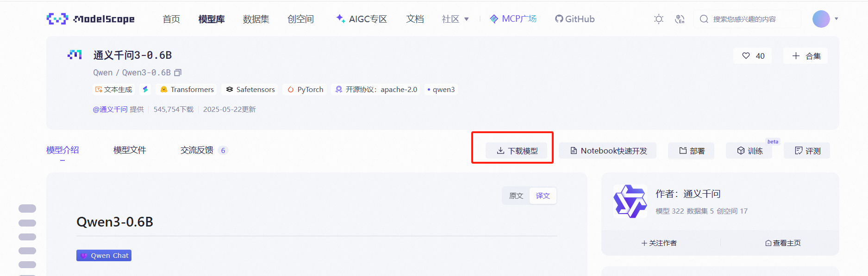
Task: Click the 数据集 5 author statistic
Action: 700,211
